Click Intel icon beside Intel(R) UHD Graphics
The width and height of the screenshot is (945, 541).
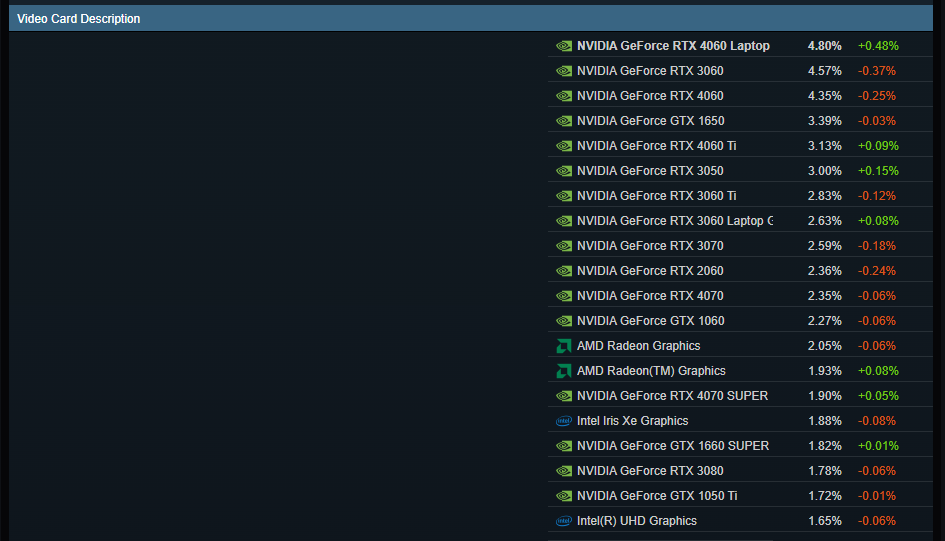564,521
